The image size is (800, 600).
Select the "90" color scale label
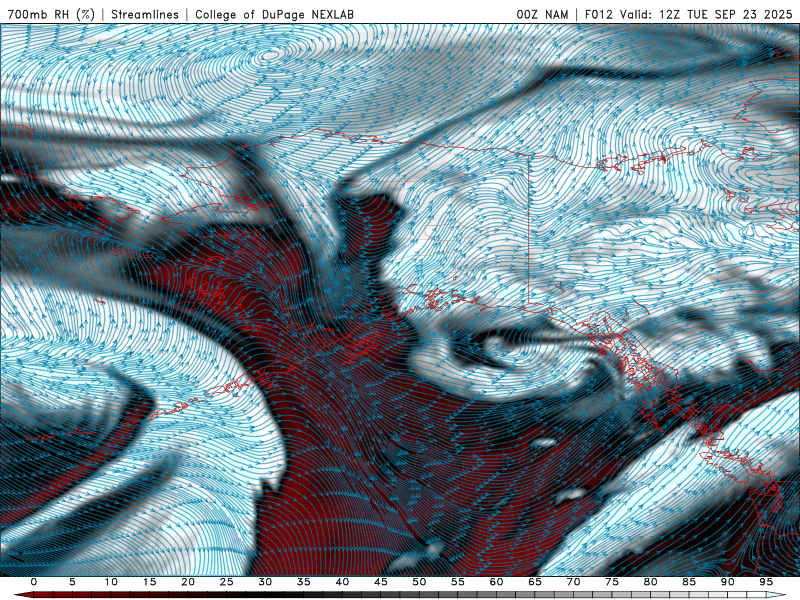(728, 582)
